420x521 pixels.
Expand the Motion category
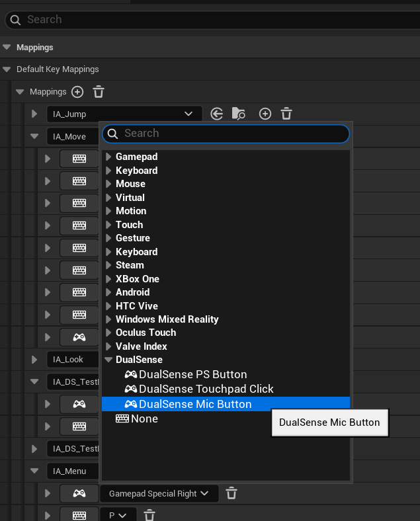click(x=108, y=211)
